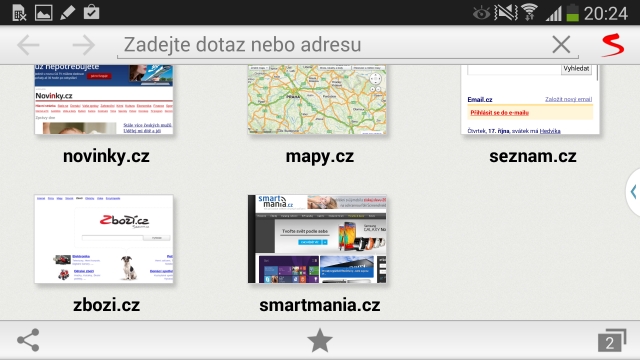Tap the back navigation arrow
This screenshot has height=360, width=640.
coord(28,45)
